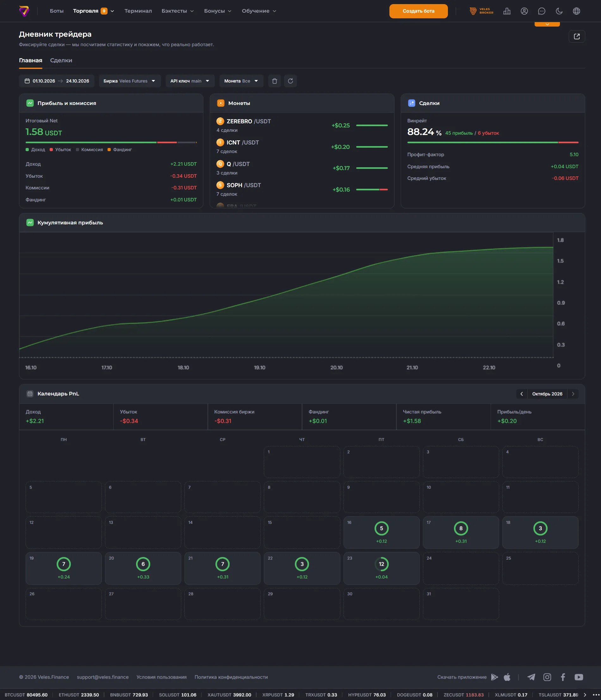
Task: Download the app from Apple store icon
Action: [x=507, y=677]
